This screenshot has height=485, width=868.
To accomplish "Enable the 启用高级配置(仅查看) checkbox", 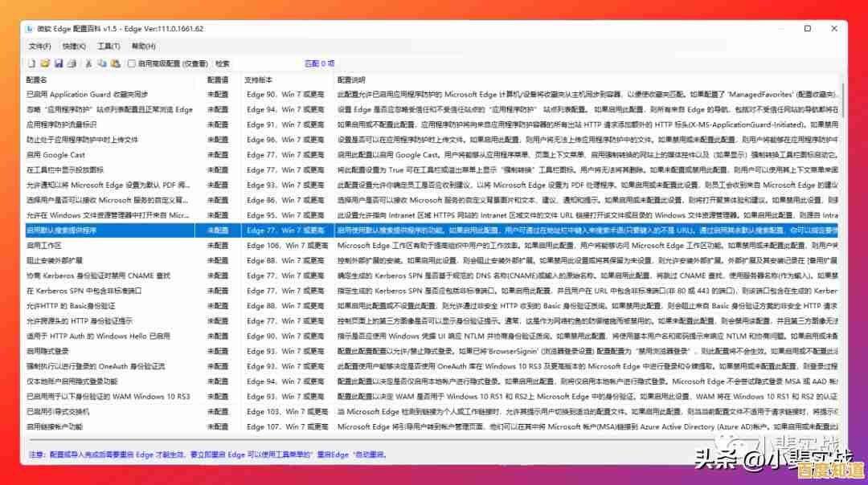I will coord(132,63).
